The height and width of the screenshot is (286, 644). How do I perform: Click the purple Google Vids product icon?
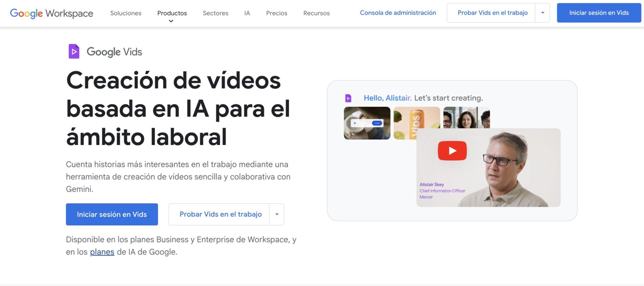point(74,51)
